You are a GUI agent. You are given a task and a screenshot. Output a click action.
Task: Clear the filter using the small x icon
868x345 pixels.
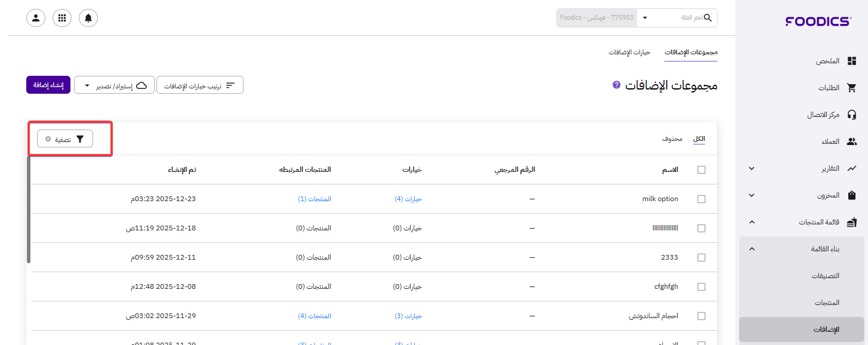(x=48, y=139)
